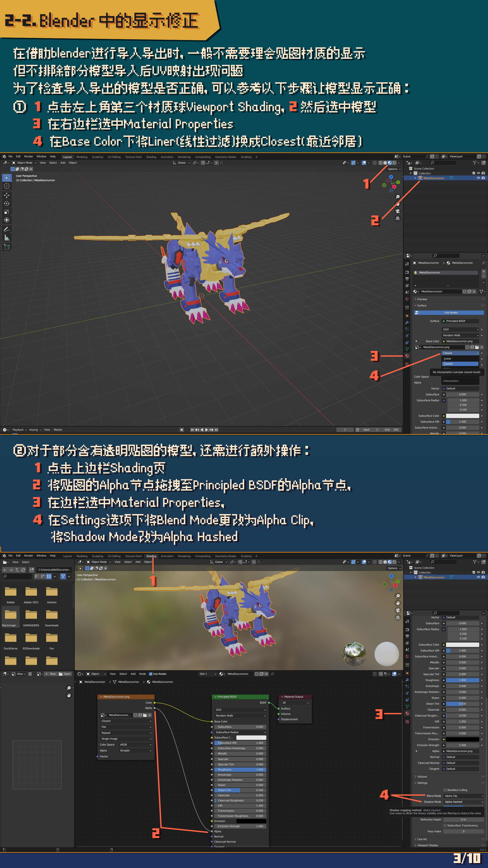Toggle perspective/orthographic grid icon in top viewport
The width and height of the screenshot is (488, 868).
point(398,218)
